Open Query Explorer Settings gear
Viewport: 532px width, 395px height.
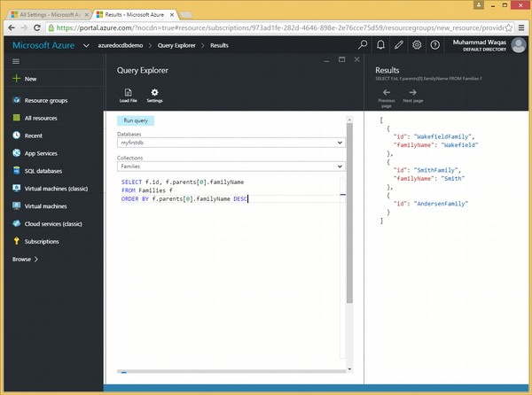[154, 93]
